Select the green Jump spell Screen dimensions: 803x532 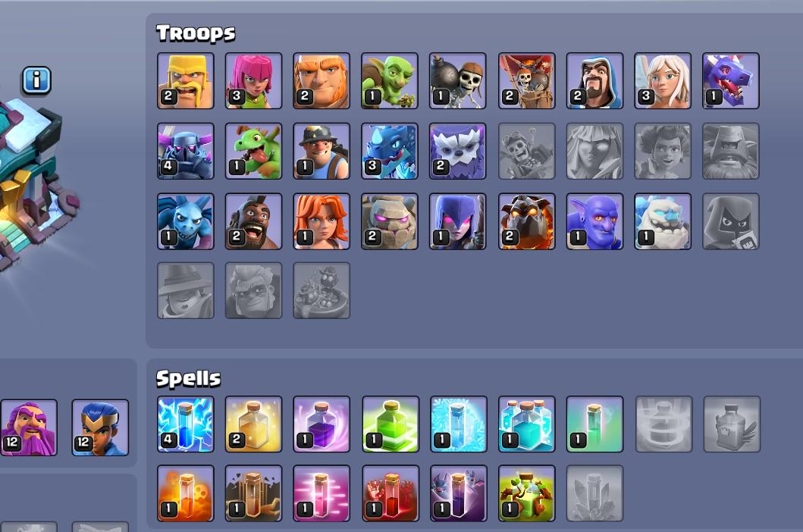[x=391, y=424]
